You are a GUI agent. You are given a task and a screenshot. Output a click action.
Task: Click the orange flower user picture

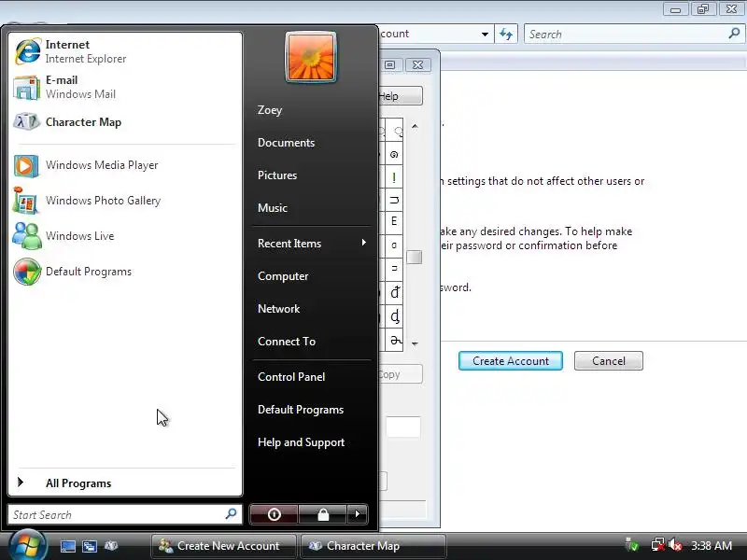[311, 57]
